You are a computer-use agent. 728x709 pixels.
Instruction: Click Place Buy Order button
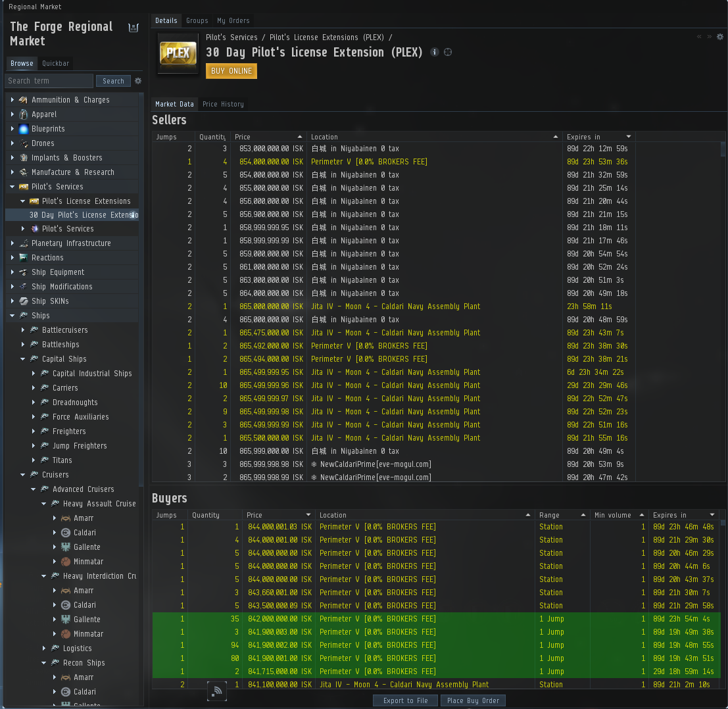(473, 700)
